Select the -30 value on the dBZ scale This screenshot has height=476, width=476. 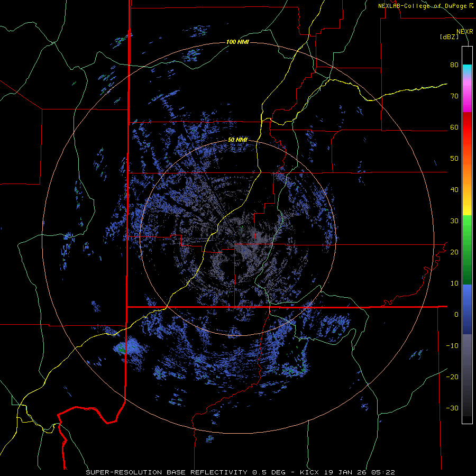coord(452,408)
